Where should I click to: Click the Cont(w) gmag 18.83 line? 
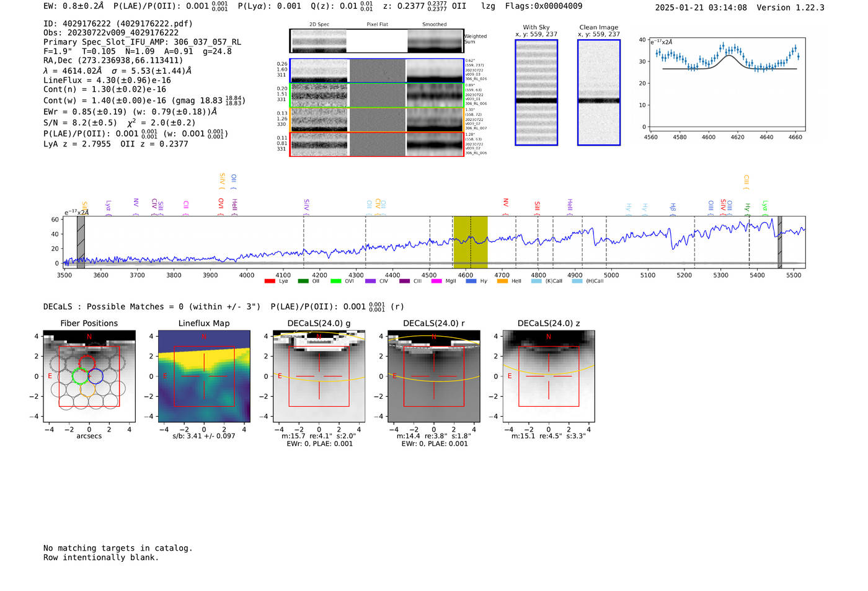[144, 100]
